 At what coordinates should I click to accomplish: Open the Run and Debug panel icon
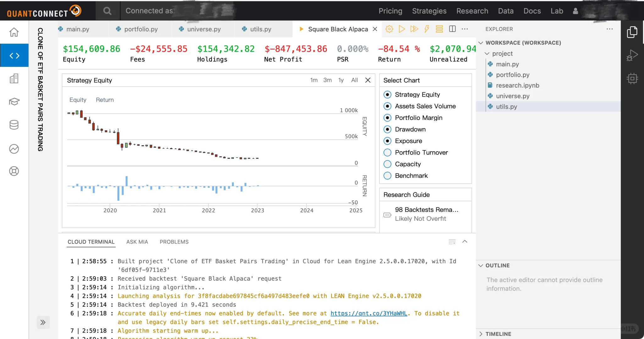tap(632, 55)
